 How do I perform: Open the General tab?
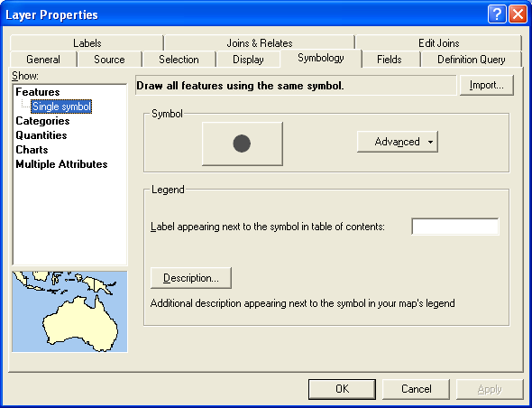click(x=43, y=60)
